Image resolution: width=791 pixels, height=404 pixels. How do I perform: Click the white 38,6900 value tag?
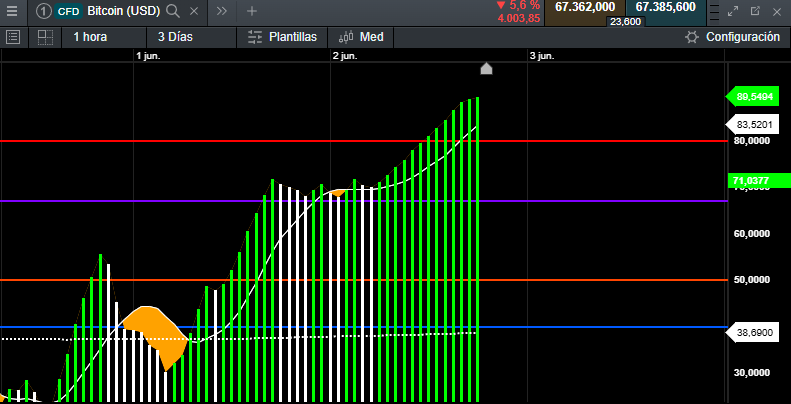point(751,333)
